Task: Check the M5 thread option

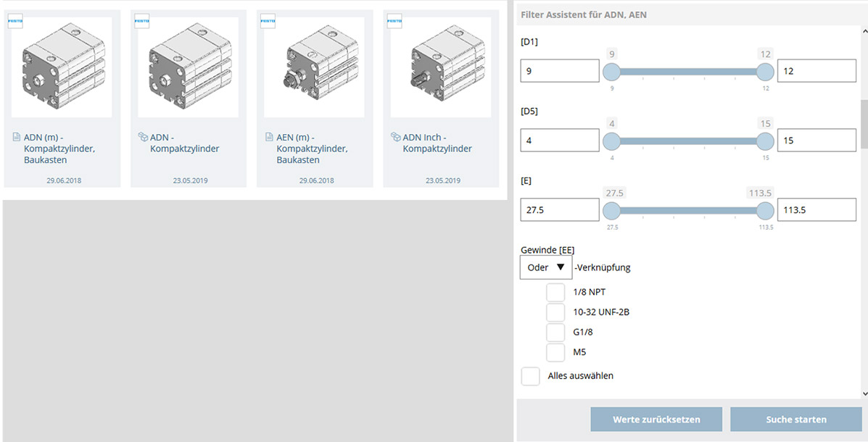Action: tap(555, 352)
